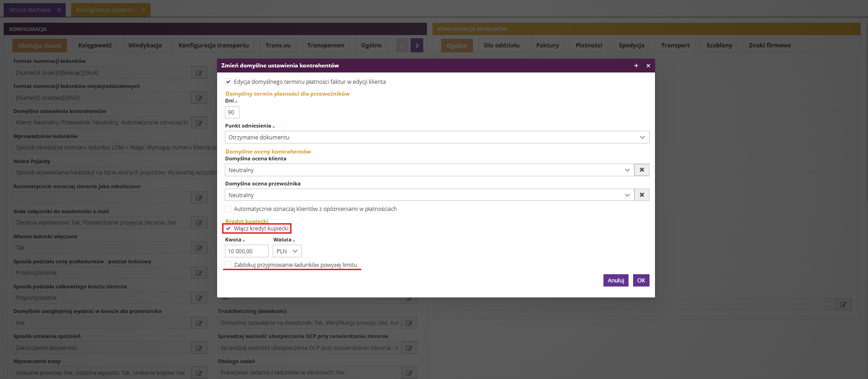
Task: Edit Stałe załączniki do wiadomości e-mail
Action: (x=199, y=223)
